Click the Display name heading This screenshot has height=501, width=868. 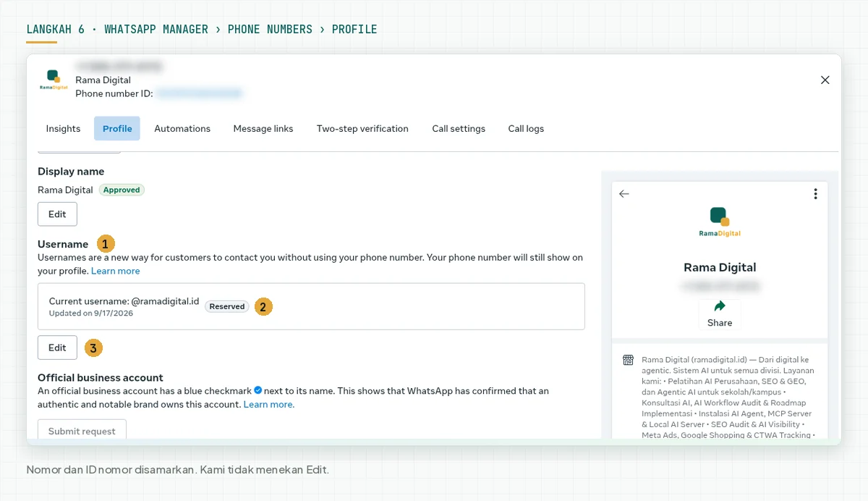coord(71,172)
